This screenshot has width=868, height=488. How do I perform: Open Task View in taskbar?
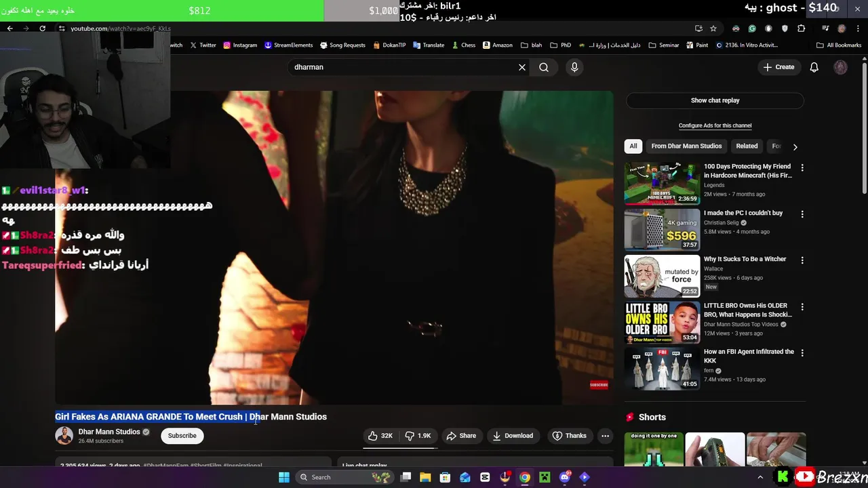(x=406, y=477)
